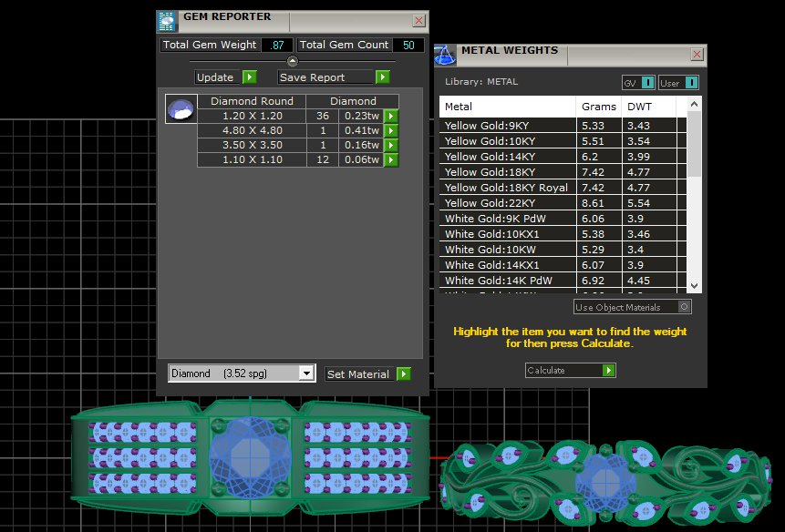Viewport: 785px width, 532px height.
Task: Click the green arrow next to Calculate
Action: [608, 370]
